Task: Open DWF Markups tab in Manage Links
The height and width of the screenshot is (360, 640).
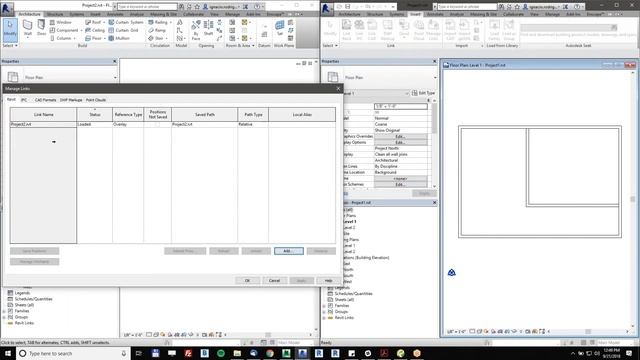Action: pos(71,100)
